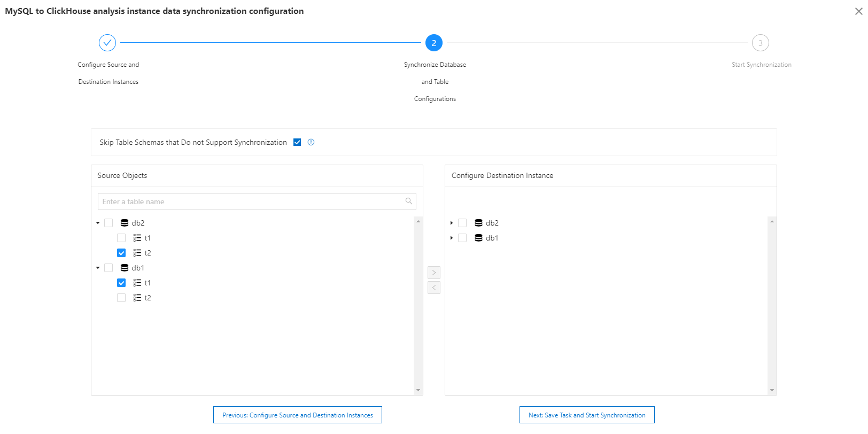Screen dimensions: 868x434
Task: Click down arrow of Source Objects scrollbar
Action: pos(418,390)
